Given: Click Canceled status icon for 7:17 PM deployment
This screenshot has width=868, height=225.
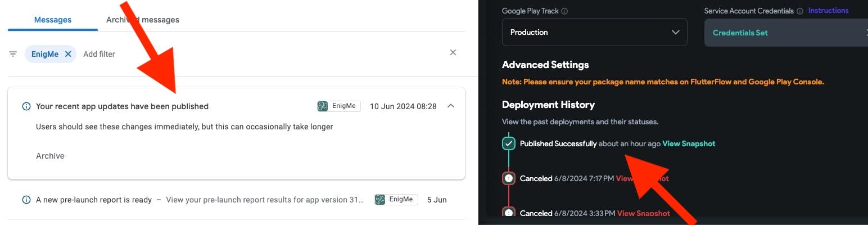Looking at the screenshot, I should [509, 178].
